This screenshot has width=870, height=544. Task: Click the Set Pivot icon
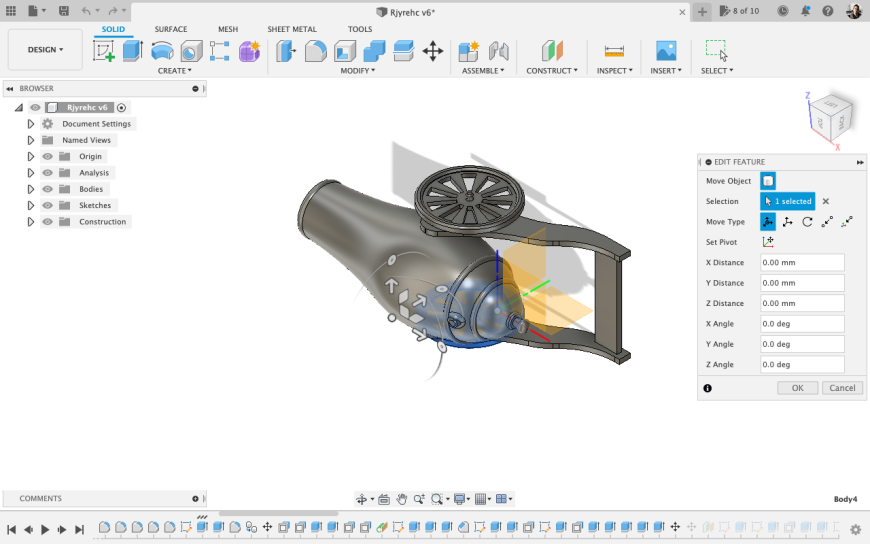768,242
